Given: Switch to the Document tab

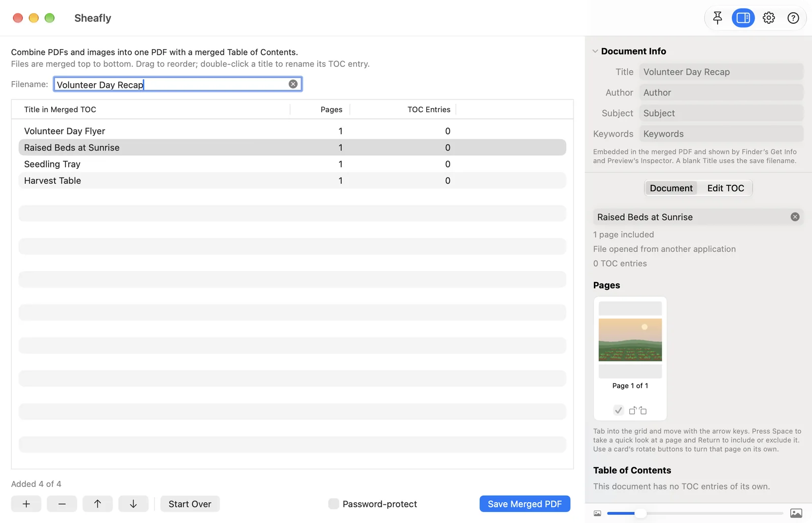Looking at the screenshot, I should [671, 188].
